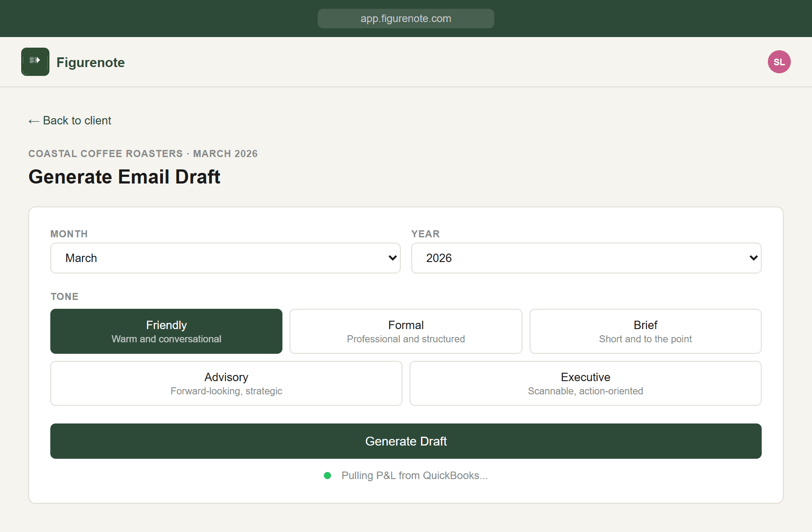Click the MONTH field label
This screenshot has width=812, height=532.
(69, 234)
